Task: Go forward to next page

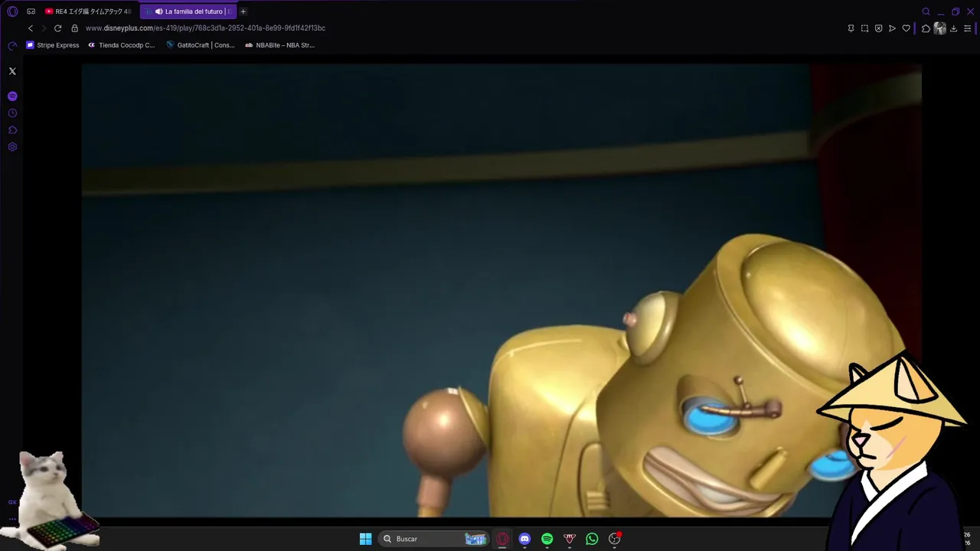Action: pyautogui.click(x=44, y=28)
